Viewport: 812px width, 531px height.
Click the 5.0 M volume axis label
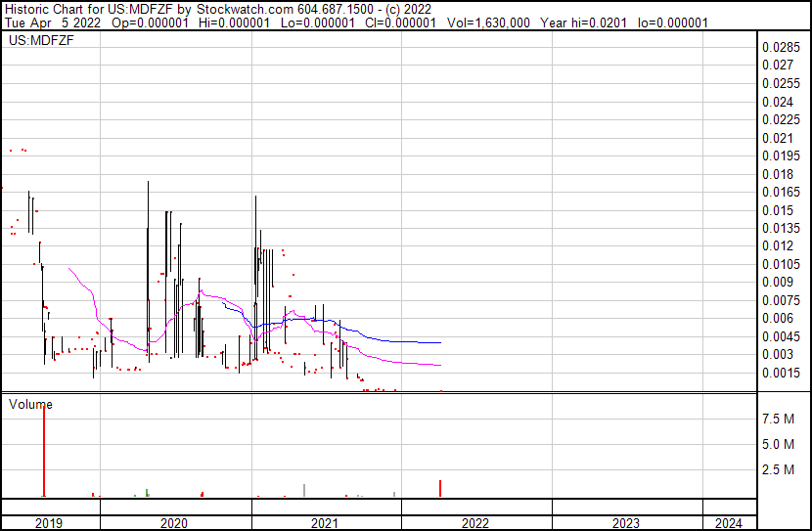tap(779, 445)
